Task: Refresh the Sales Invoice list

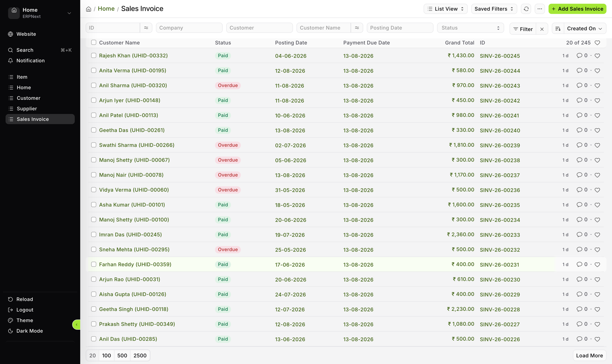Action: 526,9
